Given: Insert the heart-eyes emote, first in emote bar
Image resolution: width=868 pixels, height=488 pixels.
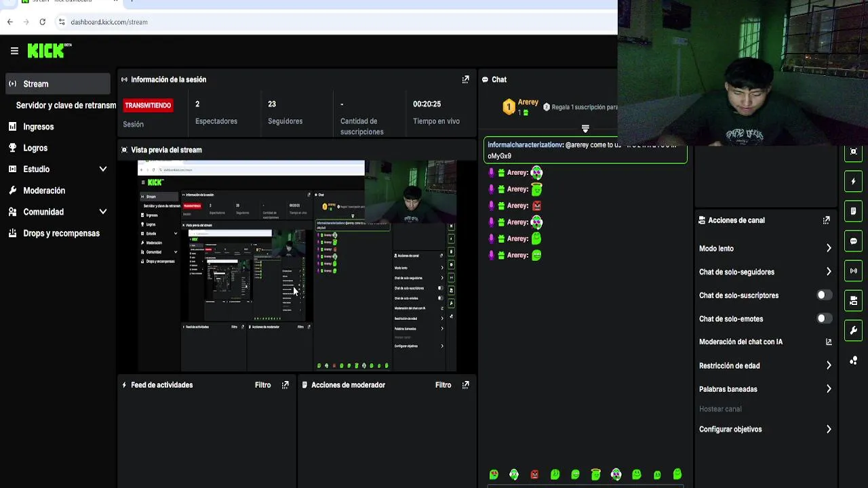Looking at the screenshot, I should (x=494, y=474).
